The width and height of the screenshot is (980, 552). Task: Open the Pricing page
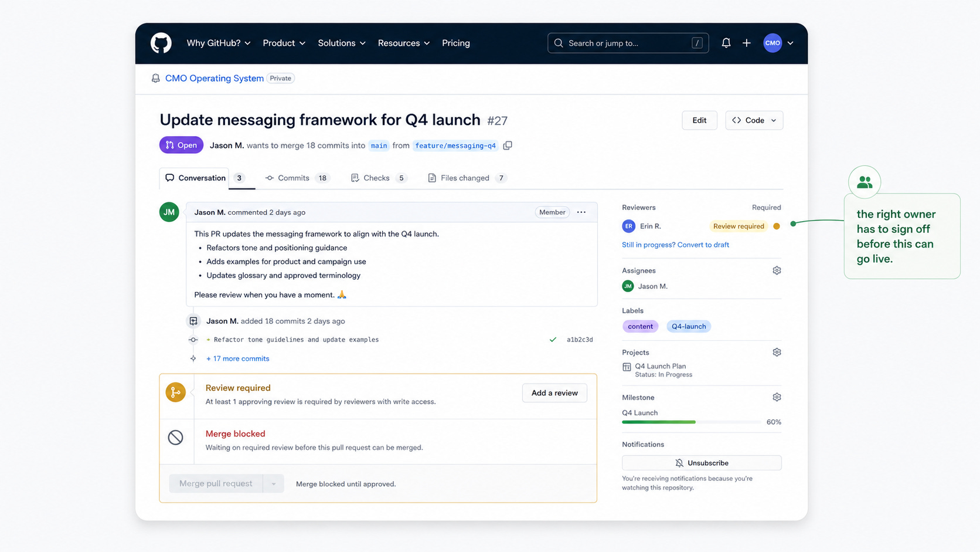[x=456, y=43]
